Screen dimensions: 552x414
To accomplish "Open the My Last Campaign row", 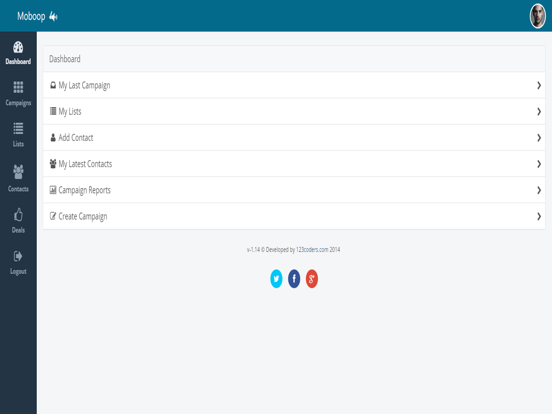I will tap(294, 85).
